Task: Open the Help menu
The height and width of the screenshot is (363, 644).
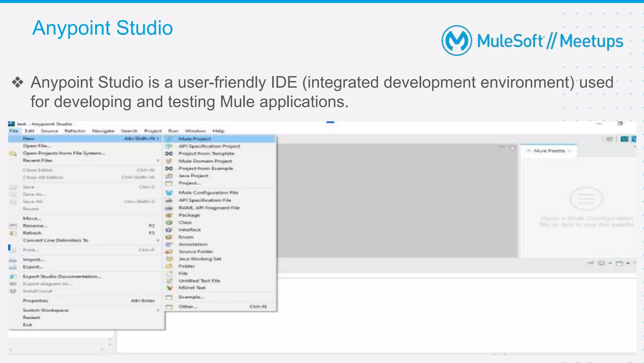Action: [x=218, y=131]
